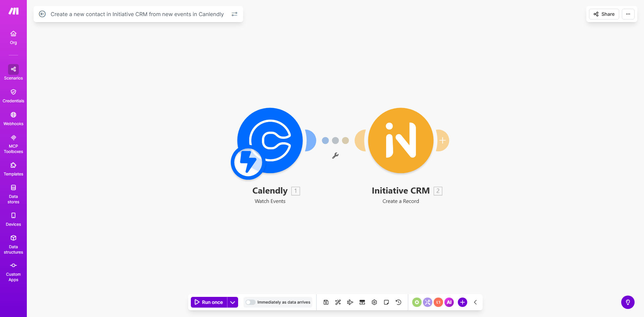Click the auto-align magic wand icon

coord(338,302)
